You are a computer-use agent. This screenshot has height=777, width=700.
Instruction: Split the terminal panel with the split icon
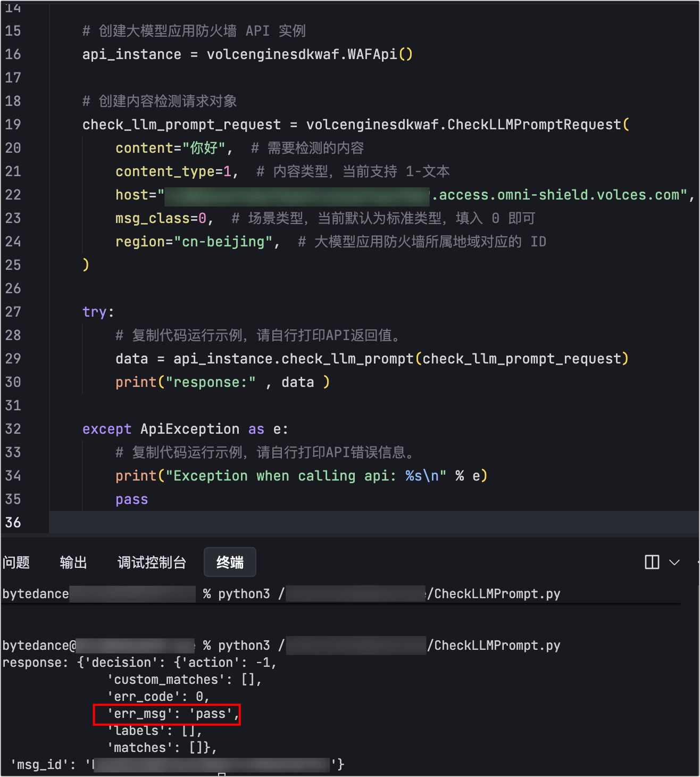click(652, 562)
